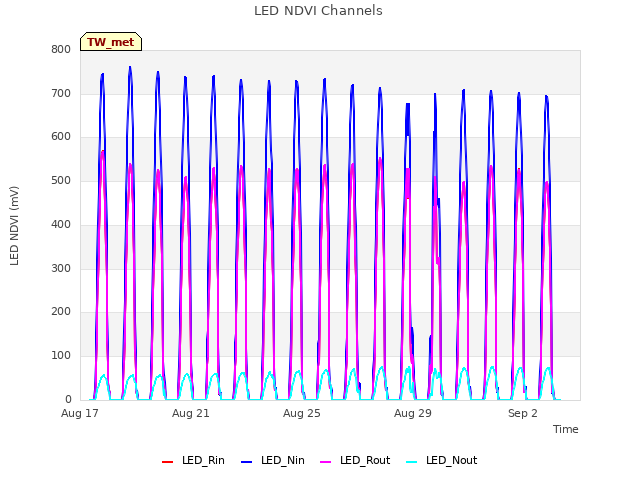This screenshot has width=640, height=480.
Task: Click the TW_met label tag
Action: pos(111,42)
